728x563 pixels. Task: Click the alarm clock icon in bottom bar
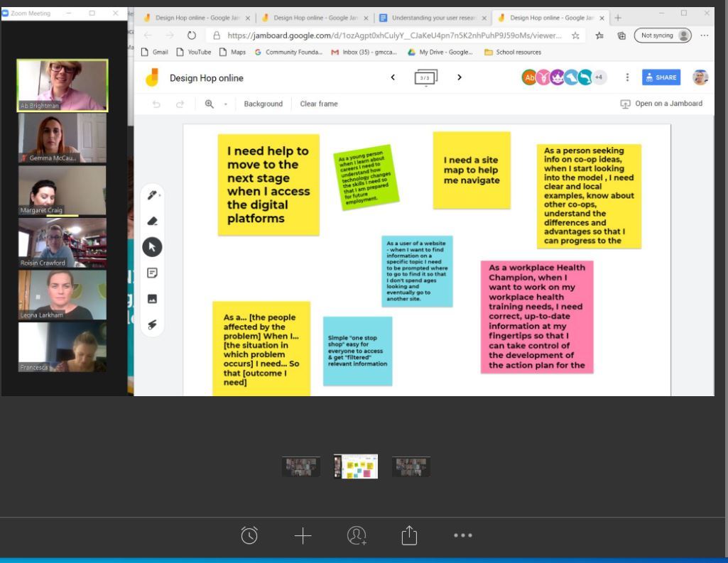249,535
